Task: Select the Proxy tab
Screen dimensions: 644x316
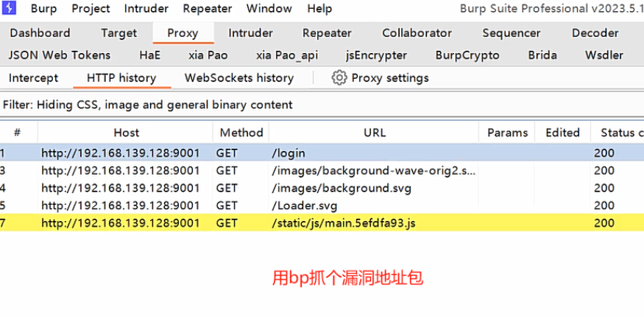Action: [x=183, y=33]
